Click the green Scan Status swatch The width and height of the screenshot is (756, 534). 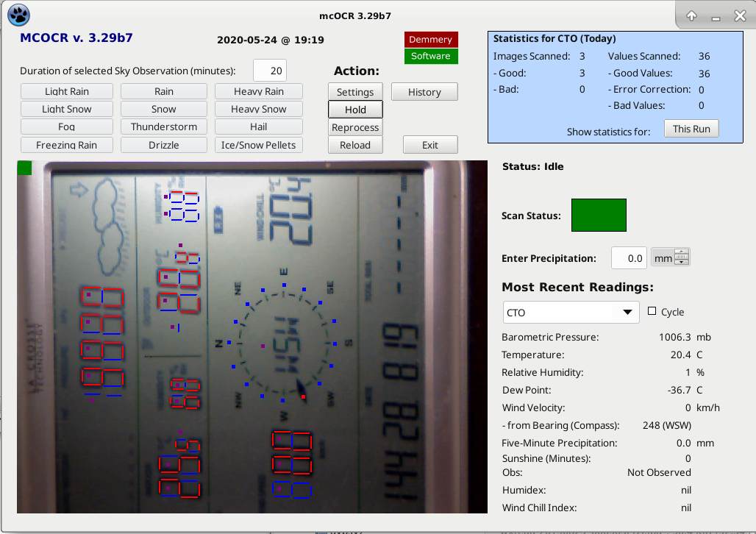[599, 215]
